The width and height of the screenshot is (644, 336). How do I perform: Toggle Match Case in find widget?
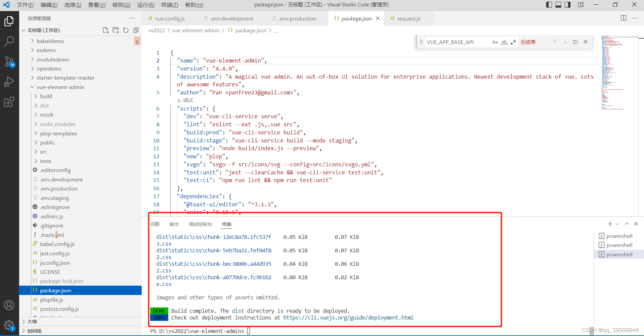495,42
